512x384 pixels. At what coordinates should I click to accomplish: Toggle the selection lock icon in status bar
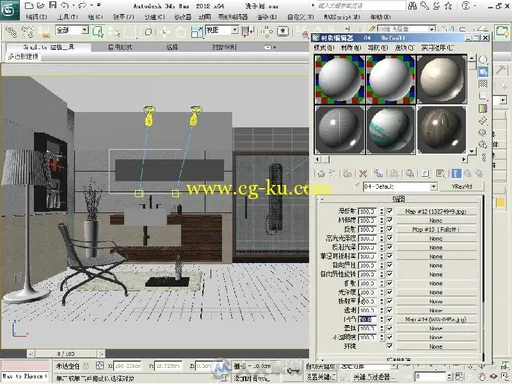tap(86, 366)
